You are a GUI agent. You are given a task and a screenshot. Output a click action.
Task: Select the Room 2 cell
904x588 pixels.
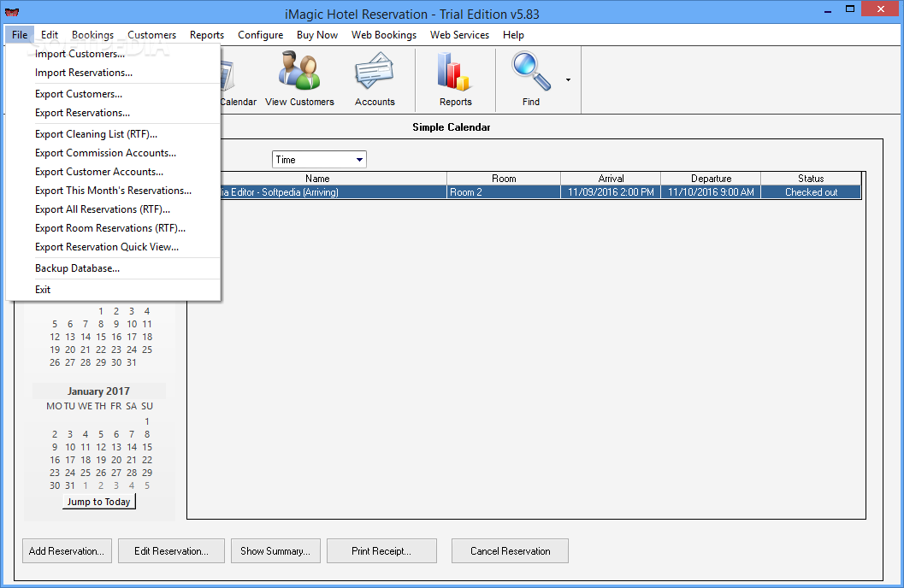point(504,192)
